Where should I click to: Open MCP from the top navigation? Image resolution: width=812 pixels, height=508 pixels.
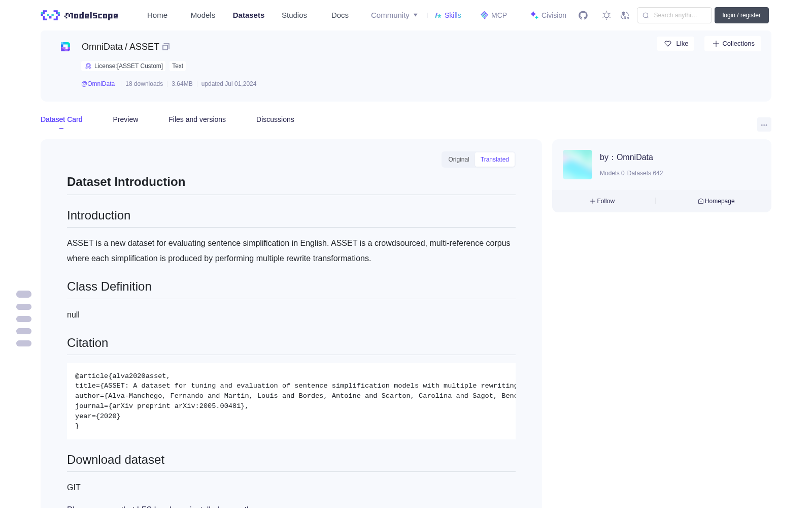click(493, 15)
